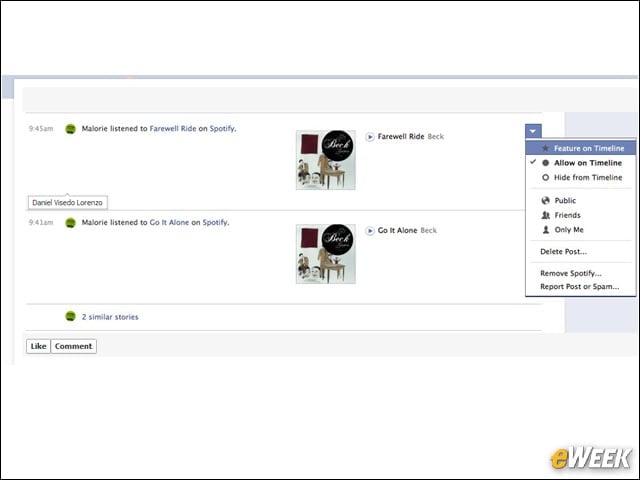Click the Like button
This screenshot has height=480, width=640.
coord(38,346)
